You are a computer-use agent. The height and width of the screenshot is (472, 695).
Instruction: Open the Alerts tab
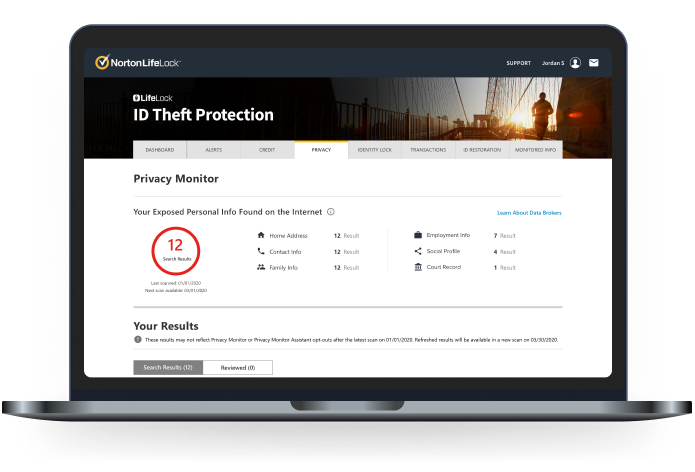pos(214,150)
